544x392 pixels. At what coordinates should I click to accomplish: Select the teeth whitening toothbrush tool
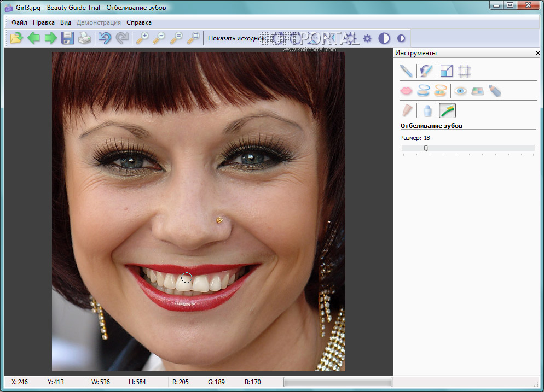[x=447, y=110]
